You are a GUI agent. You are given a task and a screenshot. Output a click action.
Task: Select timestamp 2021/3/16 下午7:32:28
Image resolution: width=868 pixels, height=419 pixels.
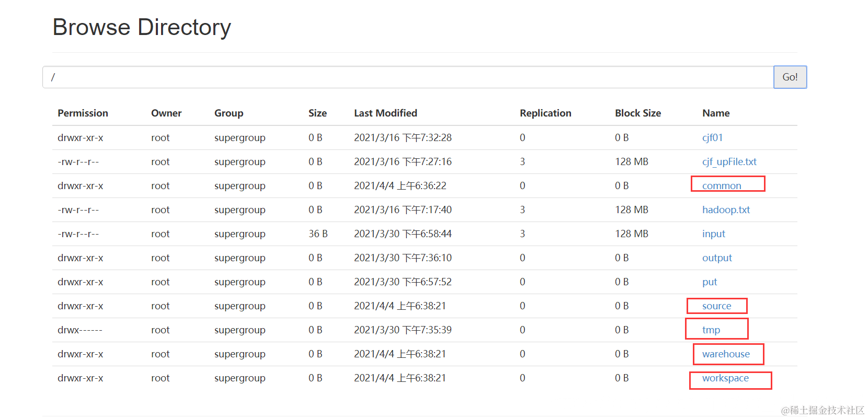coord(403,137)
